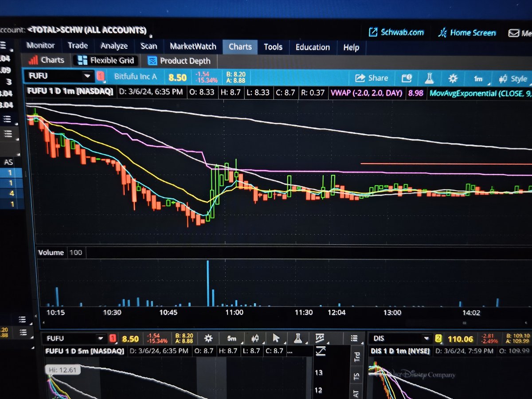Screen dimensions: 532x399
Task: Go to Home Screen
Action: [x=467, y=33]
